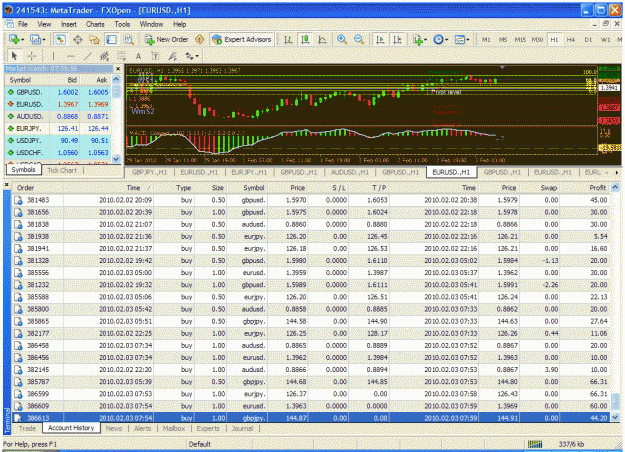Open the Strategy Tester from toolbar

pos(128,39)
